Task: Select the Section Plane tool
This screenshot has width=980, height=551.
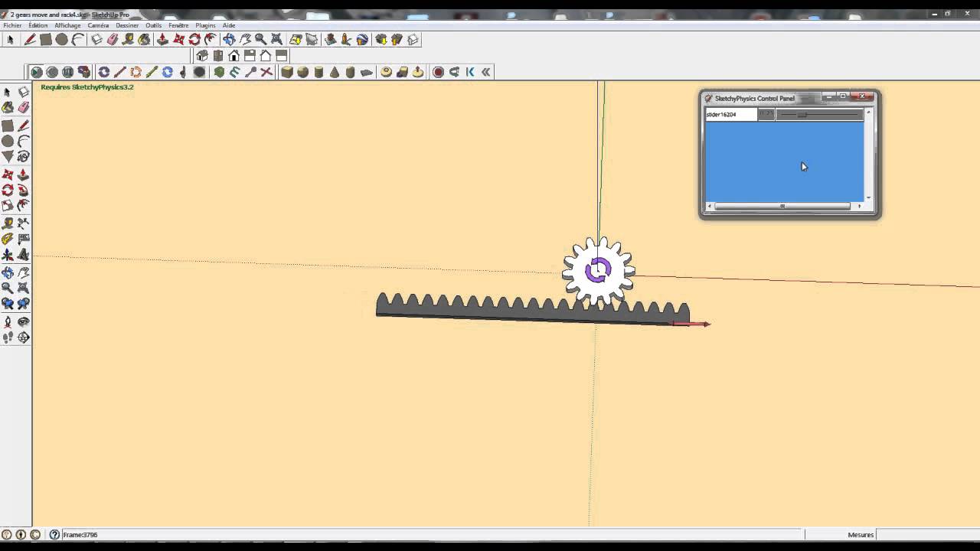Action: pyautogui.click(x=24, y=337)
